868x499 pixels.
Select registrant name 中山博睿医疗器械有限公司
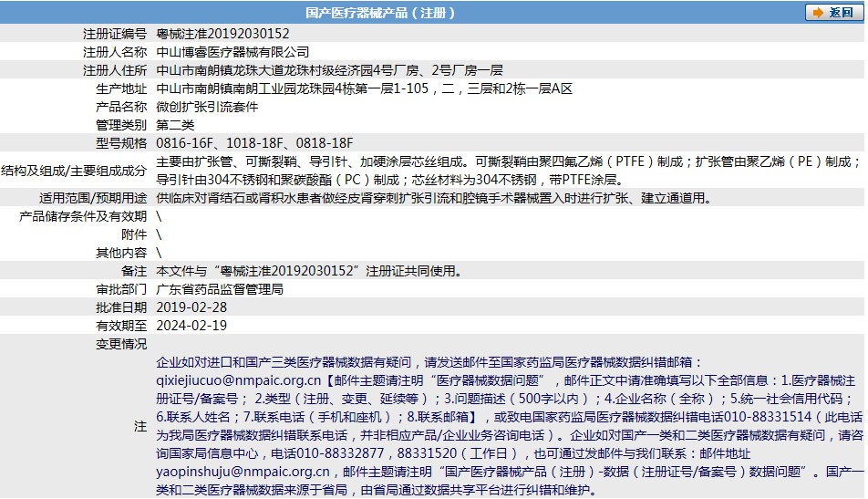click(232, 52)
